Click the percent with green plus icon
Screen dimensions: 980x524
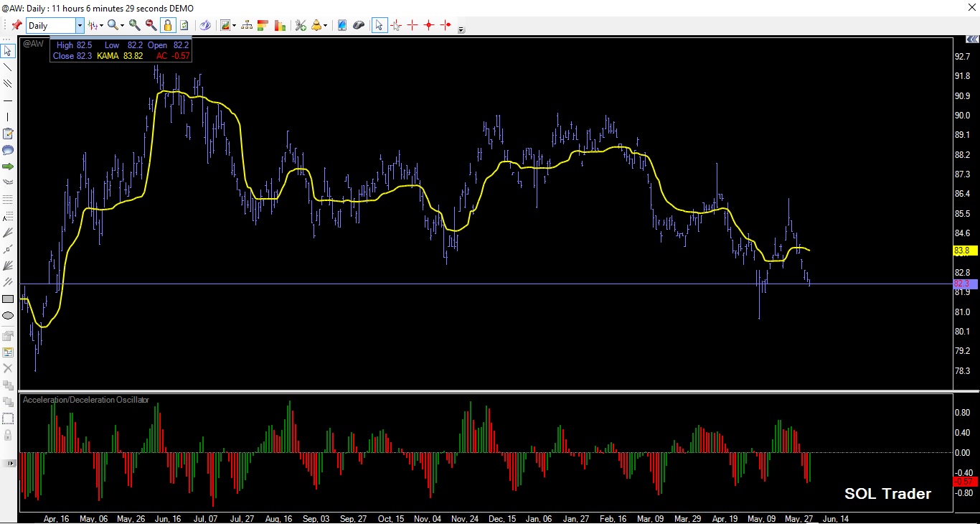(x=301, y=25)
